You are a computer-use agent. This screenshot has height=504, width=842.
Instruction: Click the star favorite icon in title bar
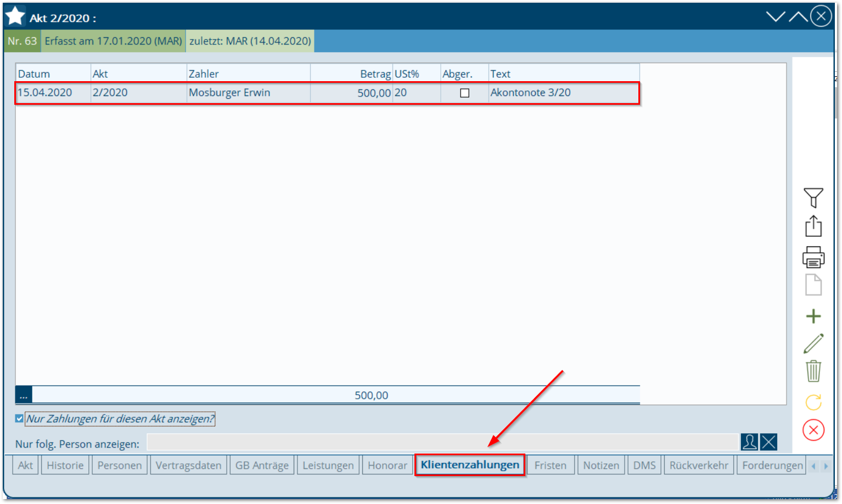point(15,16)
